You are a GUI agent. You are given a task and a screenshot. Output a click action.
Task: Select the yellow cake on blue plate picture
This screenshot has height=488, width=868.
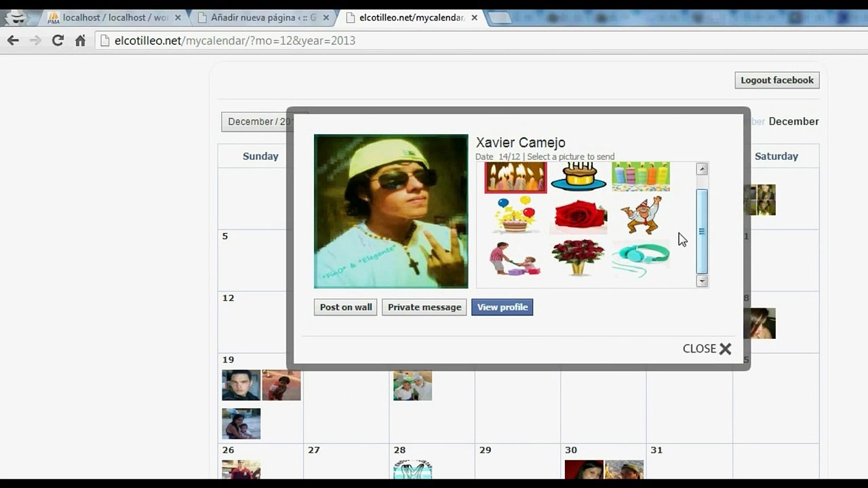tap(578, 176)
